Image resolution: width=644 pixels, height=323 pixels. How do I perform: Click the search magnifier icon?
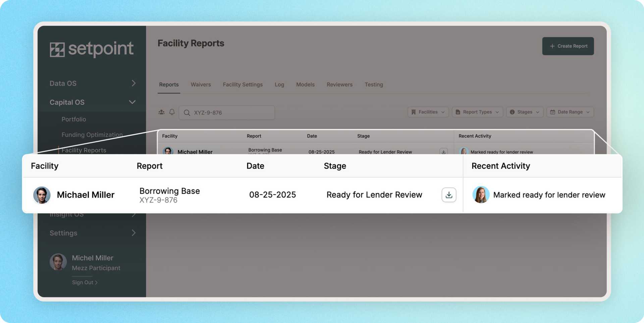pyautogui.click(x=187, y=113)
